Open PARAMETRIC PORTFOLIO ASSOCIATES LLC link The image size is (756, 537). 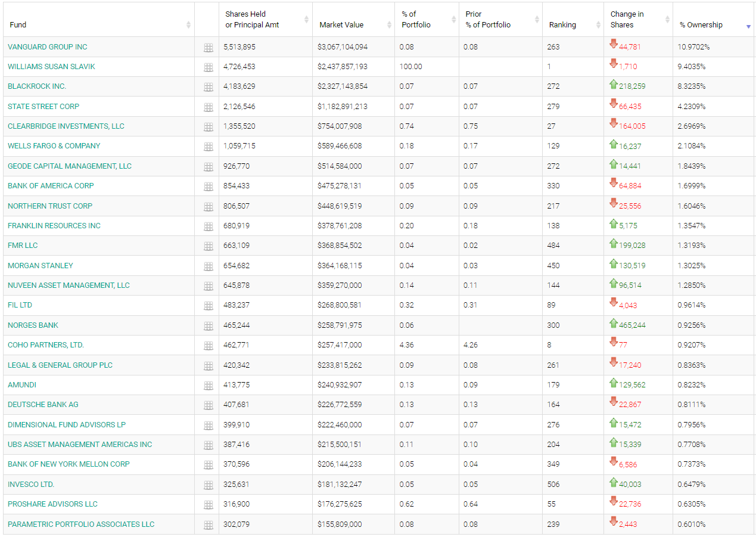point(81,524)
